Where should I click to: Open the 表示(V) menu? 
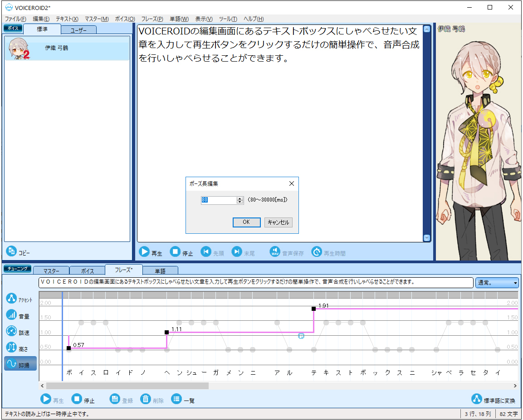[x=204, y=19]
